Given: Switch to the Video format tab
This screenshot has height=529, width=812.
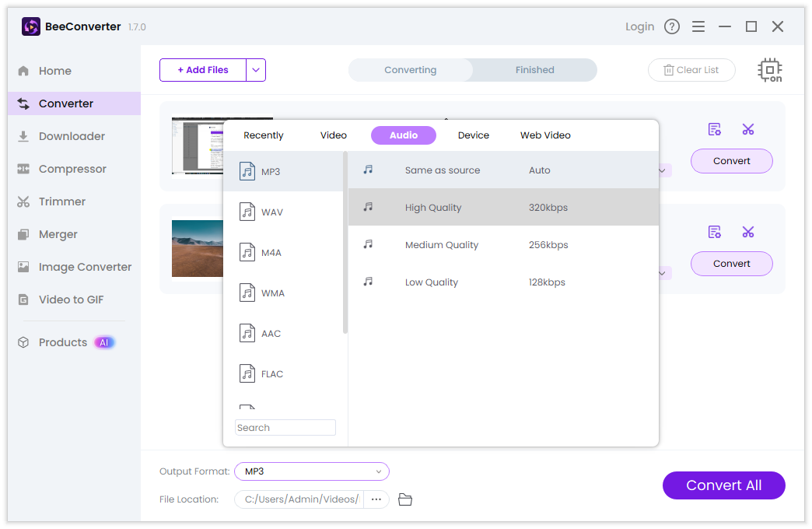Looking at the screenshot, I should (x=334, y=135).
